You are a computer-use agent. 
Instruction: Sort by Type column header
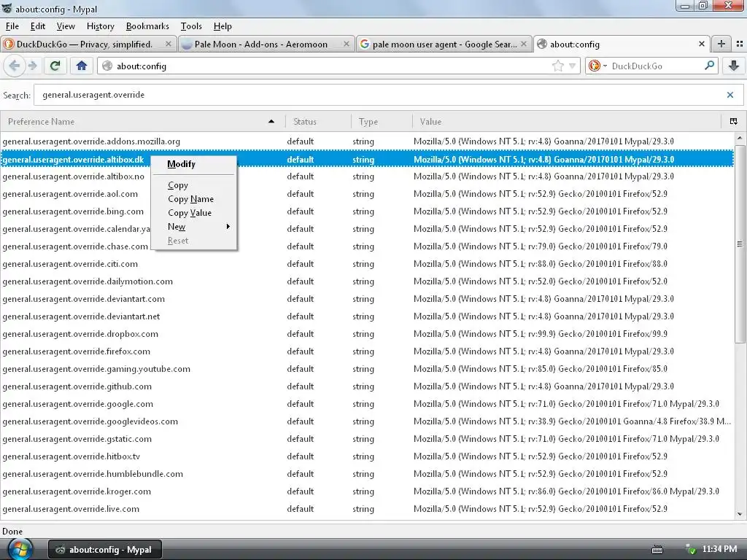[382, 122]
